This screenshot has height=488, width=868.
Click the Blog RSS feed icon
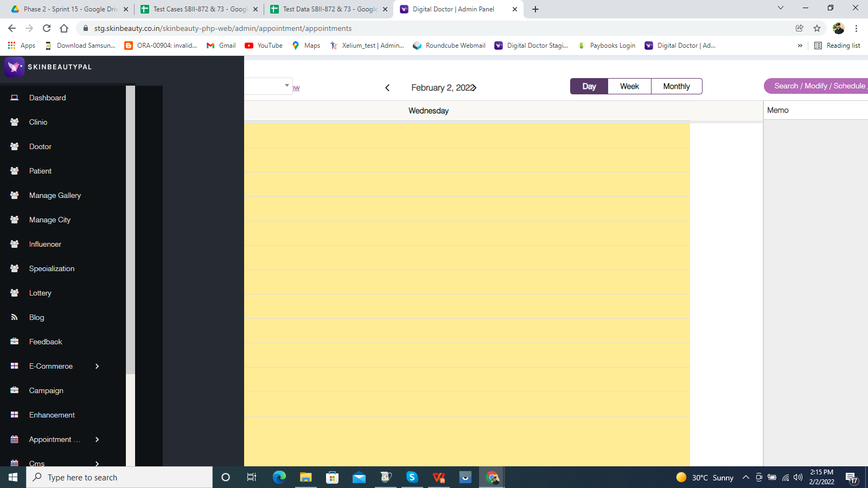(15, 317)
